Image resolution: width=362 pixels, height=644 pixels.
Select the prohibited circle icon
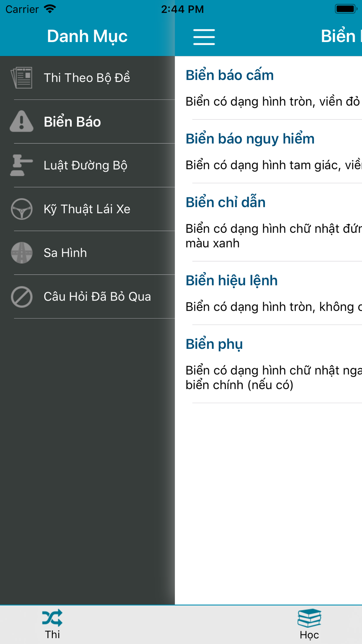(22, 297)
